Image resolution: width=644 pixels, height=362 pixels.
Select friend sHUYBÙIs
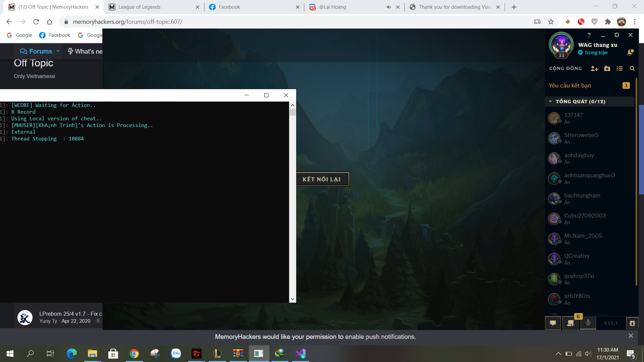589,299
